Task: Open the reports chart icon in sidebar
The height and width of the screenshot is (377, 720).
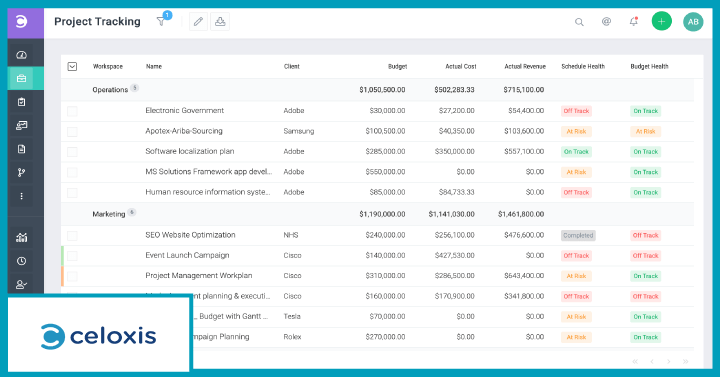Action: tap(22, 237)
